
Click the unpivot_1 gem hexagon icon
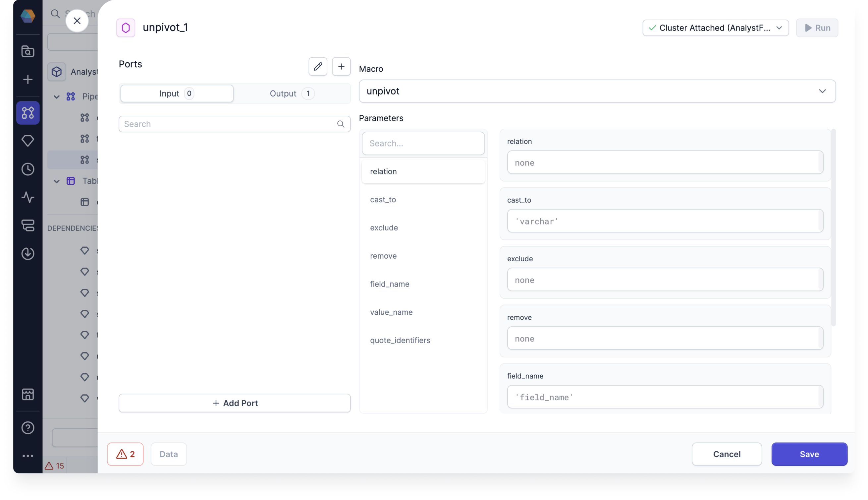(126, 28)
